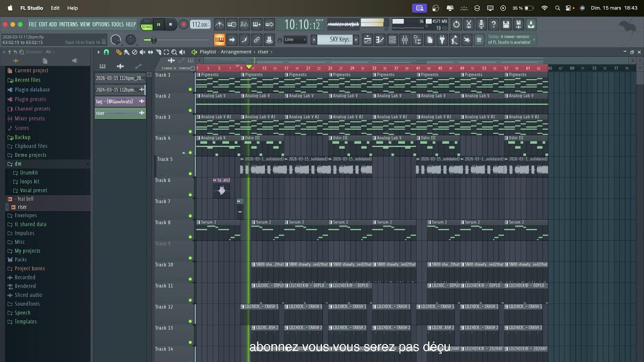Image resolution: width=644 pixels, height=362 pixels.
Task: Select the playlist slice tool
Action: click(x=158, y=52)
